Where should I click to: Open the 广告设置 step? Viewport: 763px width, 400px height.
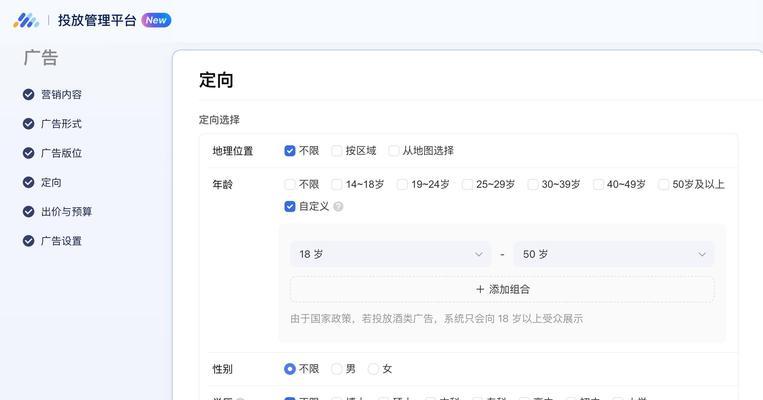coord(61,240)
